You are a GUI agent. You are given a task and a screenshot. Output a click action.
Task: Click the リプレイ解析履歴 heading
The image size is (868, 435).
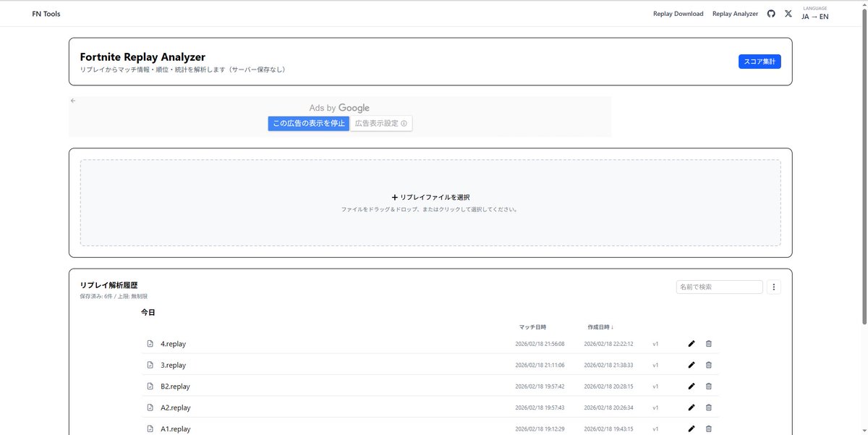109,285
